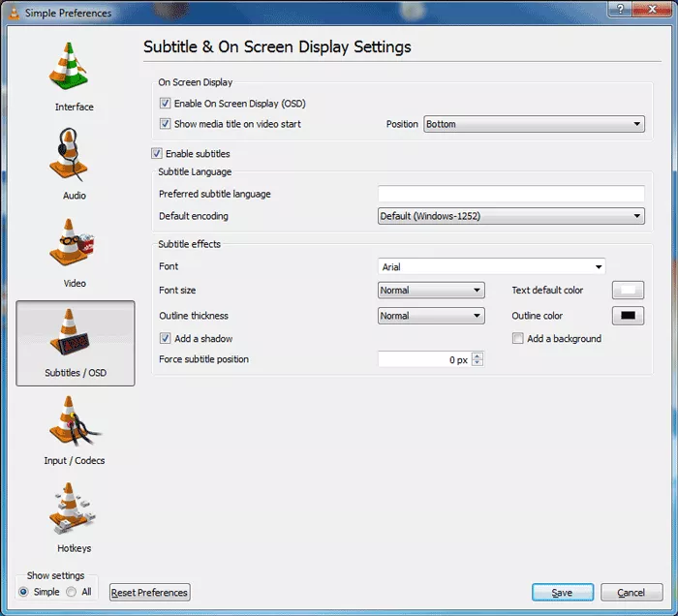678x616 pixels.
Task: Click the Force subtitle position value field
Action: pyautogui.click(x=424, y=359)
